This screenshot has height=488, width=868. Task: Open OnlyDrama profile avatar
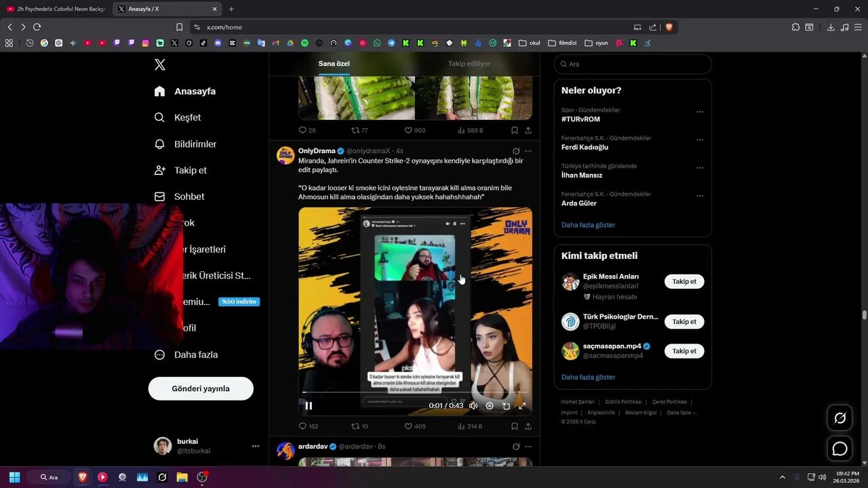pyautogui.click(x=285, y=155)
